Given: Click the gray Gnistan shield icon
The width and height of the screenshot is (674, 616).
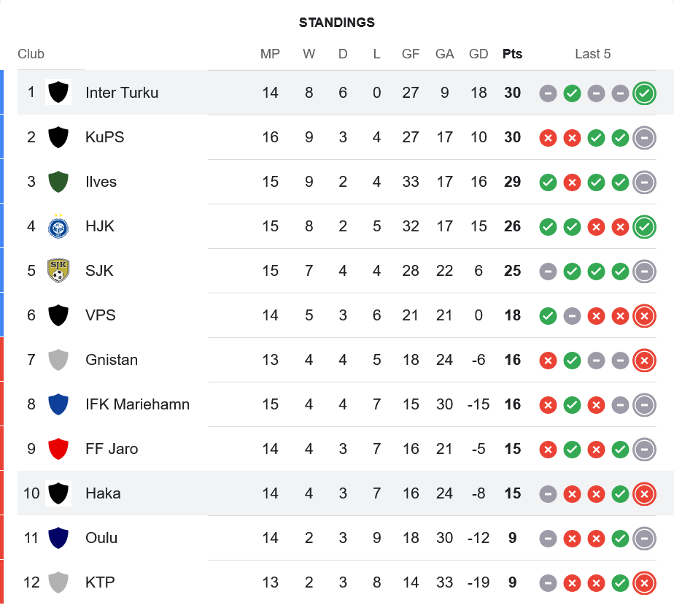Looking at the screenshot, I should 58,360.
